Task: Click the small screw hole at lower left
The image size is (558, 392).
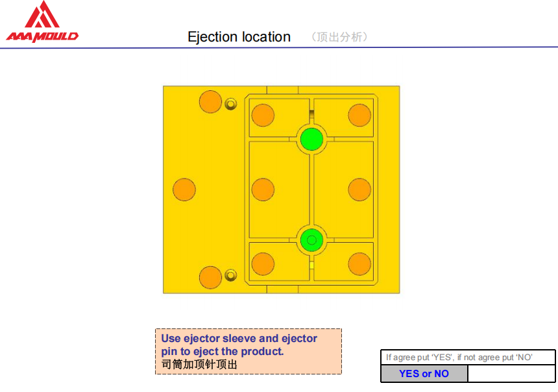Action: pyautogui.click(x=230, y=275)
